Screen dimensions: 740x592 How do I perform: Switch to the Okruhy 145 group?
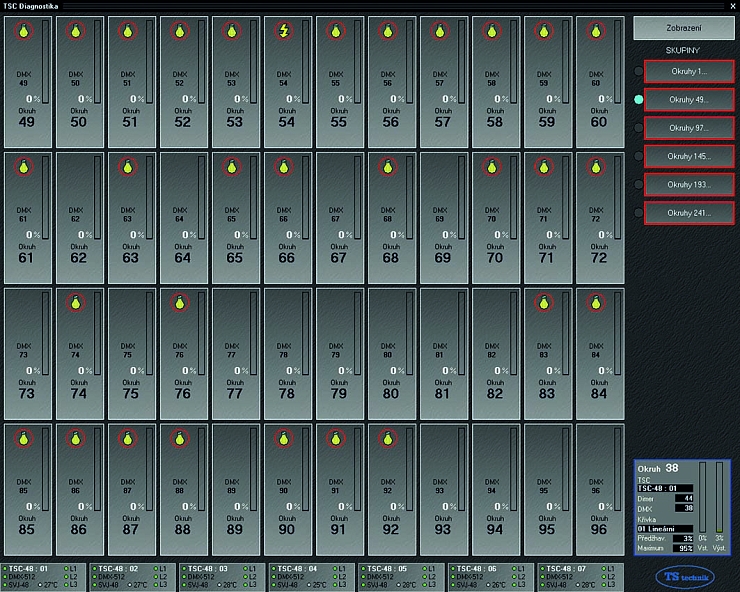coord(688,156)
